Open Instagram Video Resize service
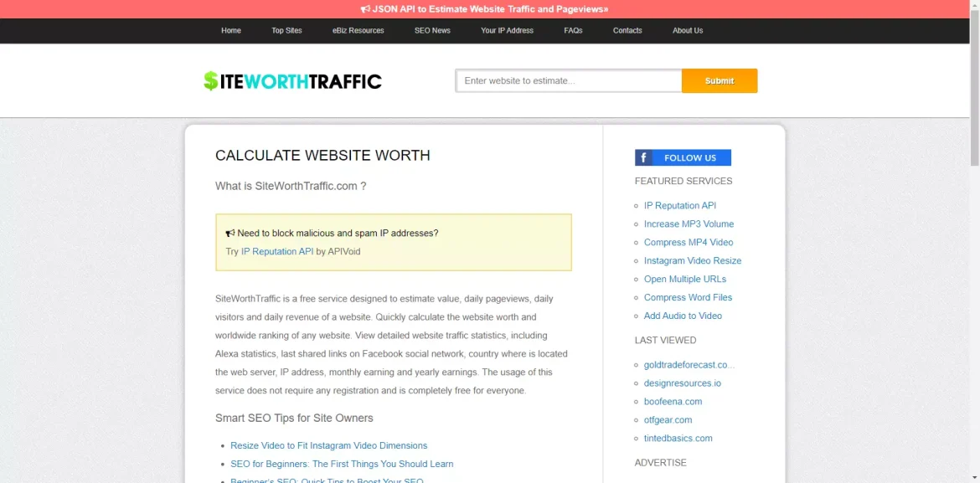Image resolution: width=980 pixels, height=483 pixels. (x=693, y=260)
